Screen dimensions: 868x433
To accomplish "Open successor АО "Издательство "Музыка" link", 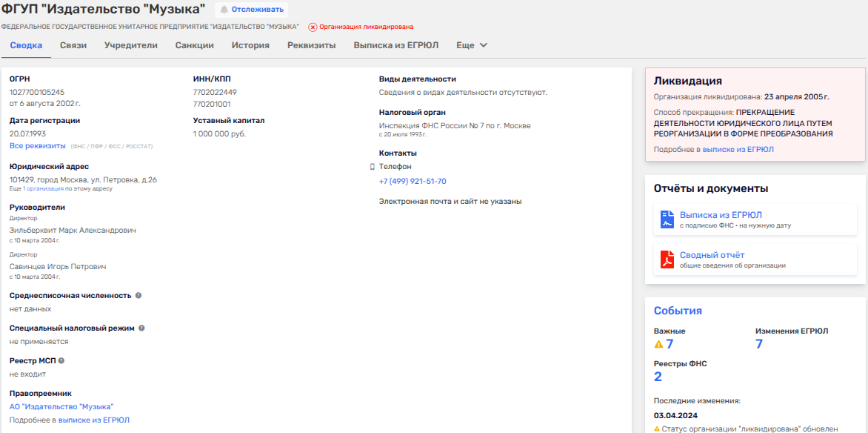I will [x=61, y=406].
